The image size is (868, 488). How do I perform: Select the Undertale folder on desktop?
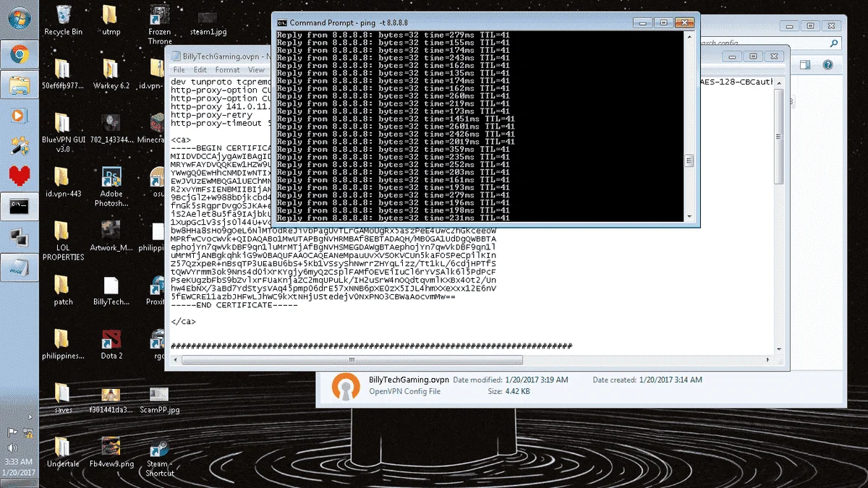click(63, 453)
